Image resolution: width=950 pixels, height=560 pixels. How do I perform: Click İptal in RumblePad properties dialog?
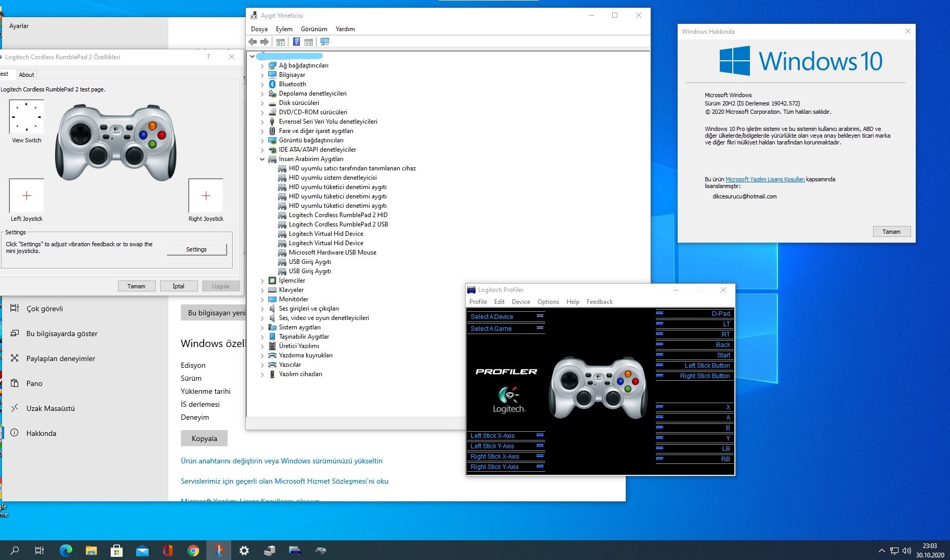tap(178, 286)
